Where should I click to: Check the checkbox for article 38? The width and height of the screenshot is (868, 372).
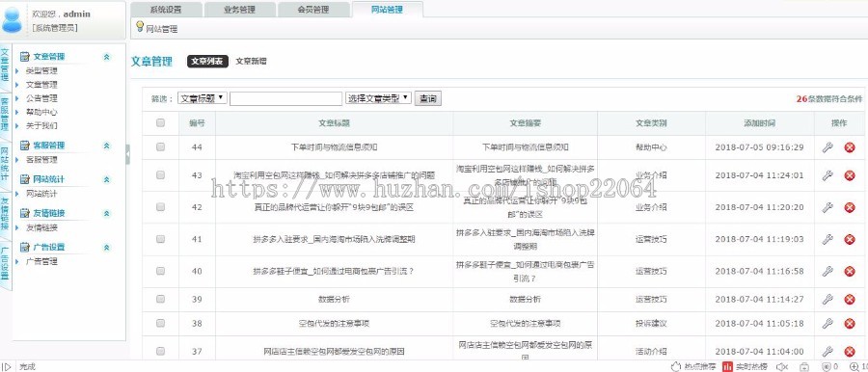click(x=160, y=323)
